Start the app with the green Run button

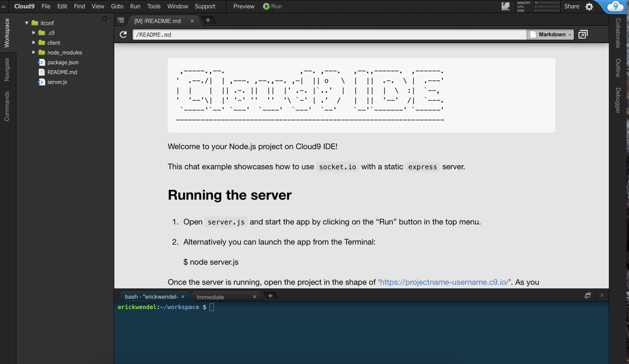tap(272, 6)
